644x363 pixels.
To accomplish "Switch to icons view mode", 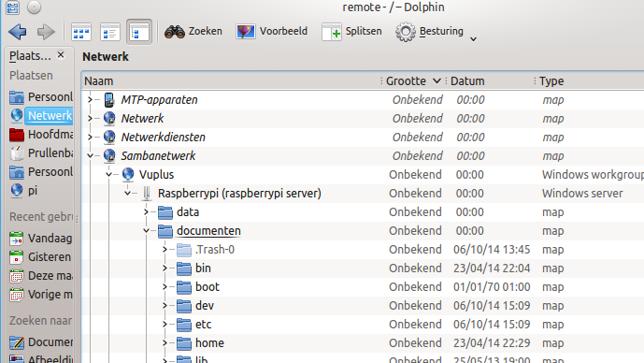I will (x=81, y=32).
